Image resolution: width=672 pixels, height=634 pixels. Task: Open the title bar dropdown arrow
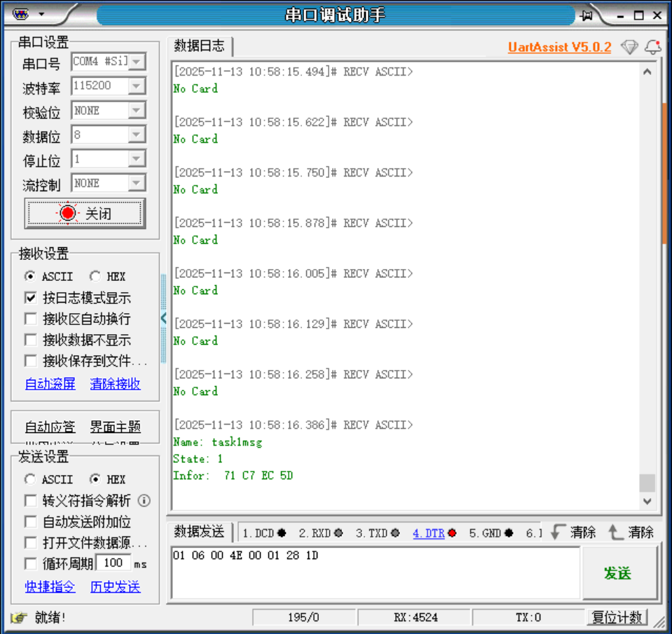[x=41, y=14]
